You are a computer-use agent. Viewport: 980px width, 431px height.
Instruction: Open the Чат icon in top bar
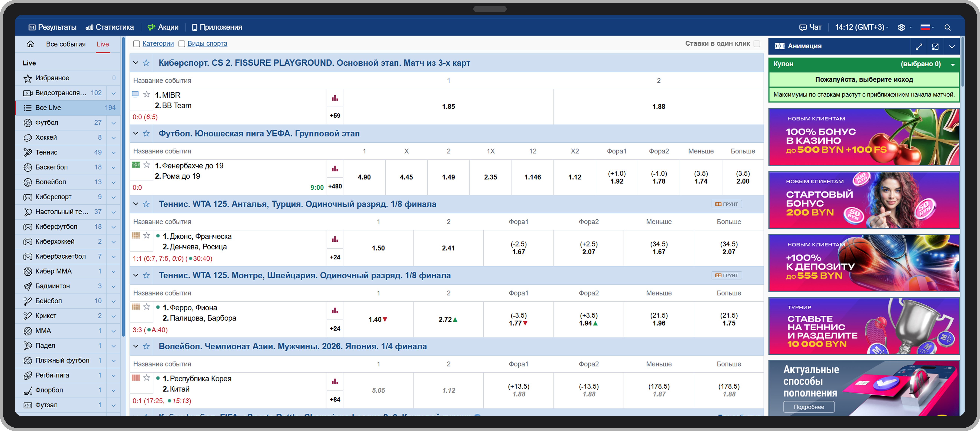click(803, 27)
